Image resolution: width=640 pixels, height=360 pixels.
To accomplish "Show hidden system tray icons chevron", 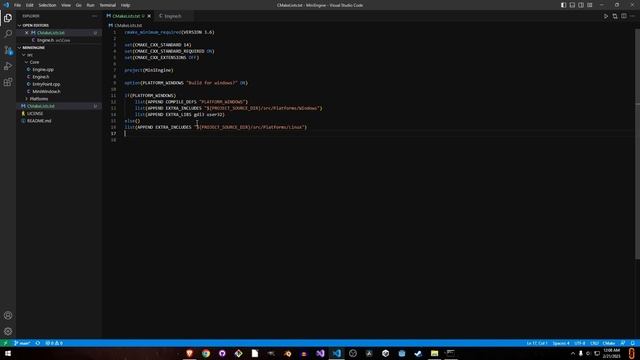I will (573, 353).
